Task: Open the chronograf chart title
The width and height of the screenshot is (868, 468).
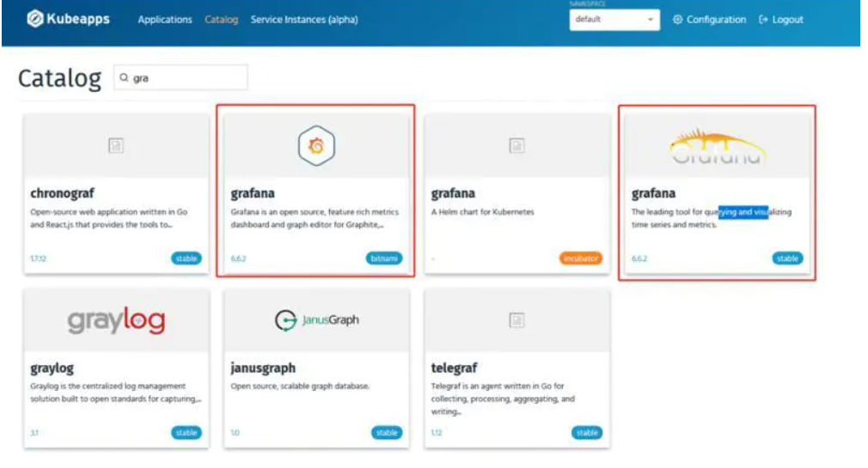Action: [62, 193]
